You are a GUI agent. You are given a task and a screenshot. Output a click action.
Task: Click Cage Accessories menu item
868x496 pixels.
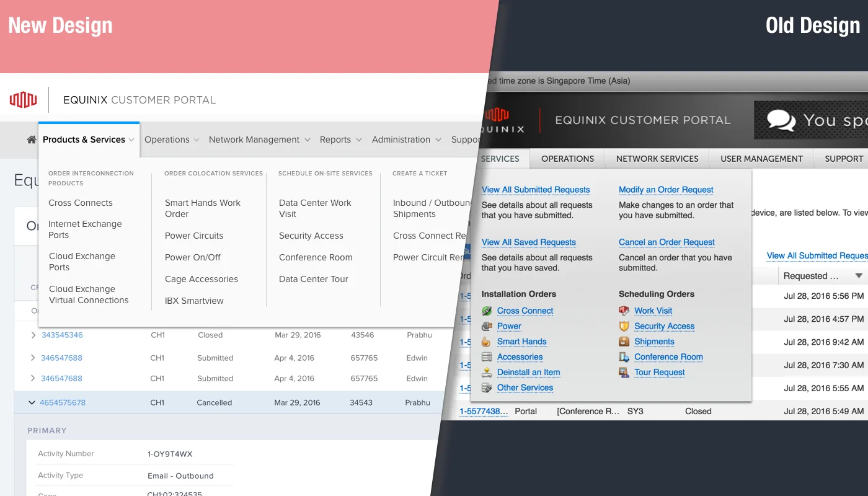(x=201, y=279)
